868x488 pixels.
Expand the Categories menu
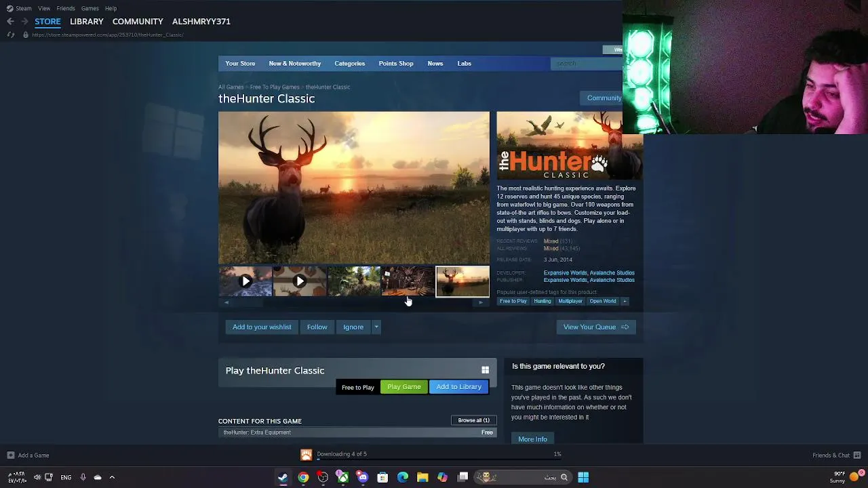pyautogui.click(x=349, y=64)
